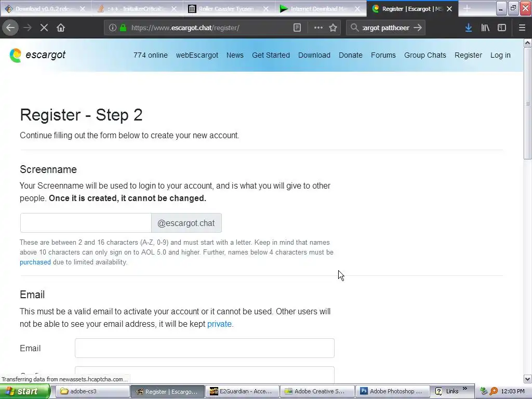Open News in the site navigation
The width and height of the screenshot is (532, 399).
(235, 55)
